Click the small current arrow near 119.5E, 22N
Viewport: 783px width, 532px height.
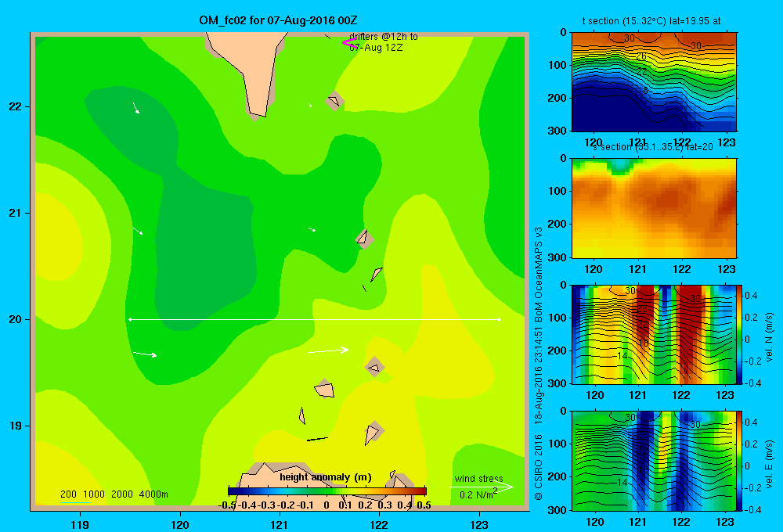[x=135, y=108]
